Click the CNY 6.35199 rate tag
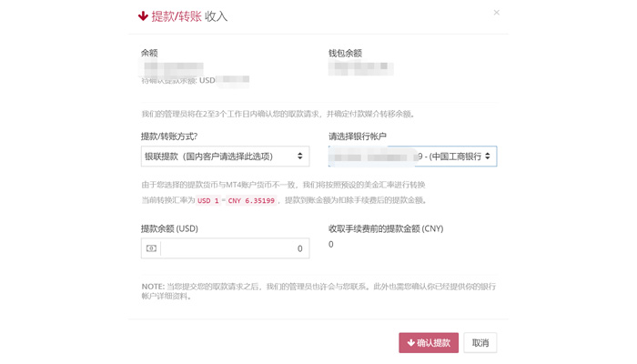This screenshot has width=637, height=364. click(251, 201)
